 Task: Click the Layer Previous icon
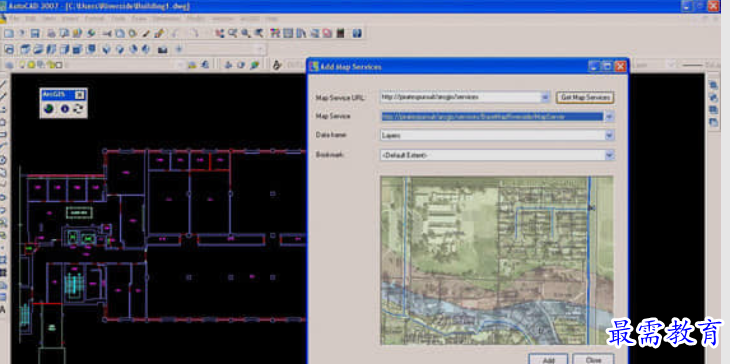tap(204, 65)
